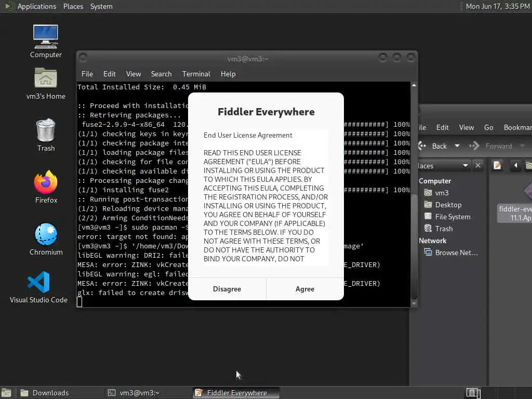Click the End User License Agreement text
The width and height of the screenshot is (532, 399).
pyautogui.click(x=248, y=136)
